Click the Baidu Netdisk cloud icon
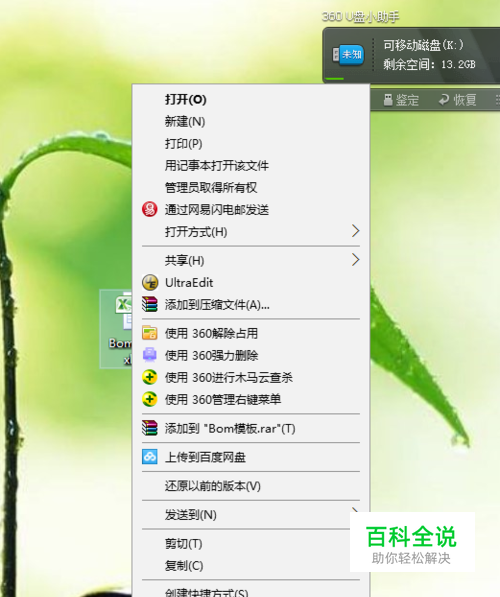This screenshot has width=500, height=597. [x=149, y=457]
